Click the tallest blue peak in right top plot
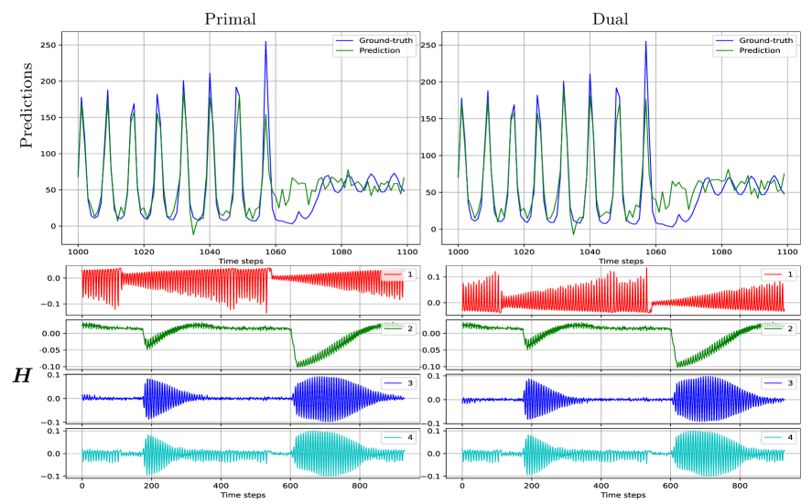Viewport: 812px width, 504px height. tap(646, 42)
